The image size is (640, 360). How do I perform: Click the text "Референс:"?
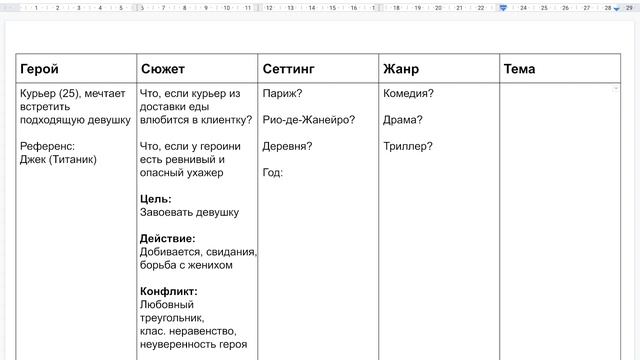coord(47,146)
